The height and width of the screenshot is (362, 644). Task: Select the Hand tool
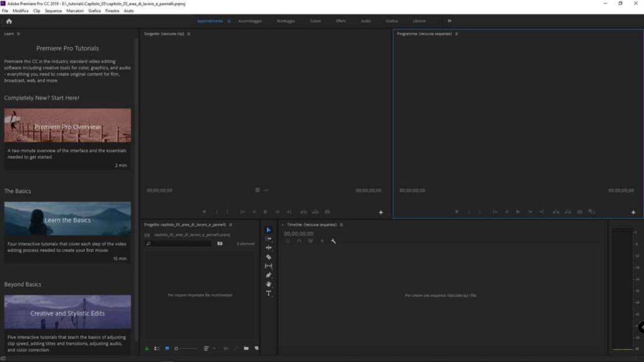coord(269,284)
